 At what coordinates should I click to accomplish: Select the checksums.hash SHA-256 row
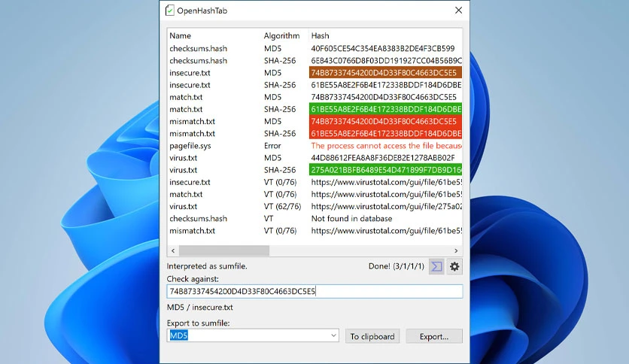point(315,60)
